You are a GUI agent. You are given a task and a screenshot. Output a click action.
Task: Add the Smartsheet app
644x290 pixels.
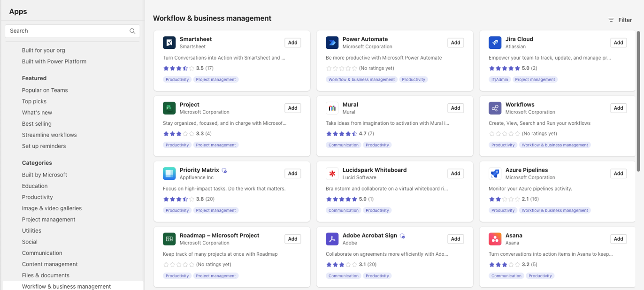click(292, 42)
